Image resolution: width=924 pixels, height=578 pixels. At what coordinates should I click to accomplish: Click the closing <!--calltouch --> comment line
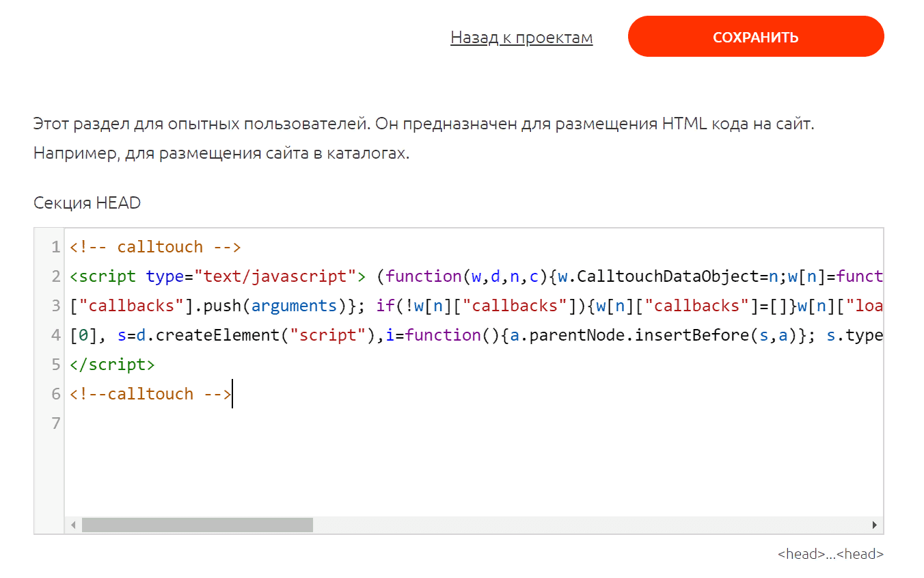point(151,394)
